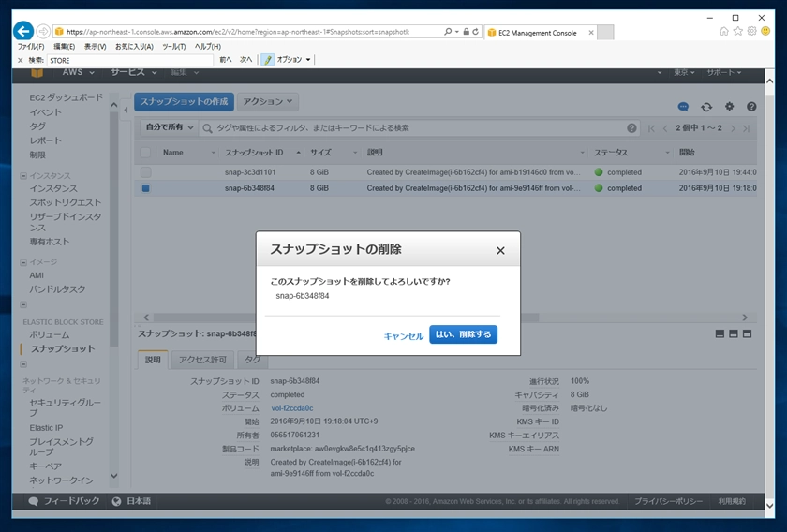
Task: Click the filter help question icon
Action: coord(631,128)
